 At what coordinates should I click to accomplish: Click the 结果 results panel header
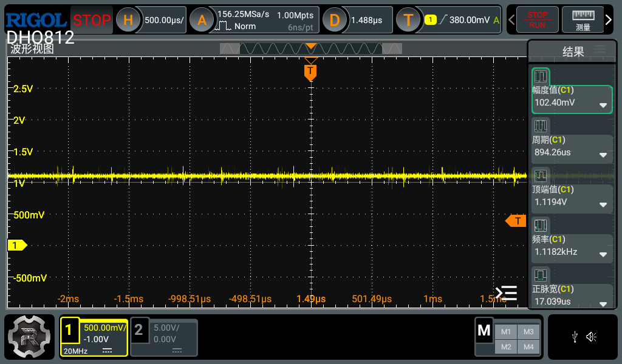coord(573,51)
